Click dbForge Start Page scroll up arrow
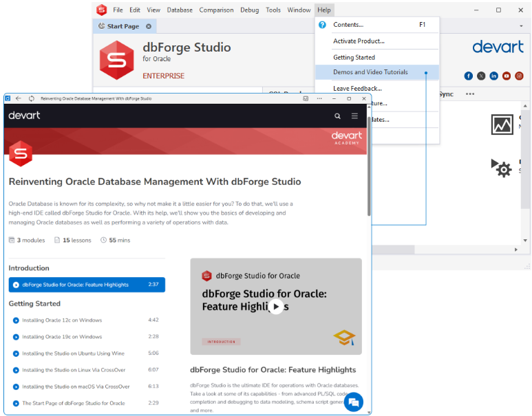532x416 pixels. point(525,106)
